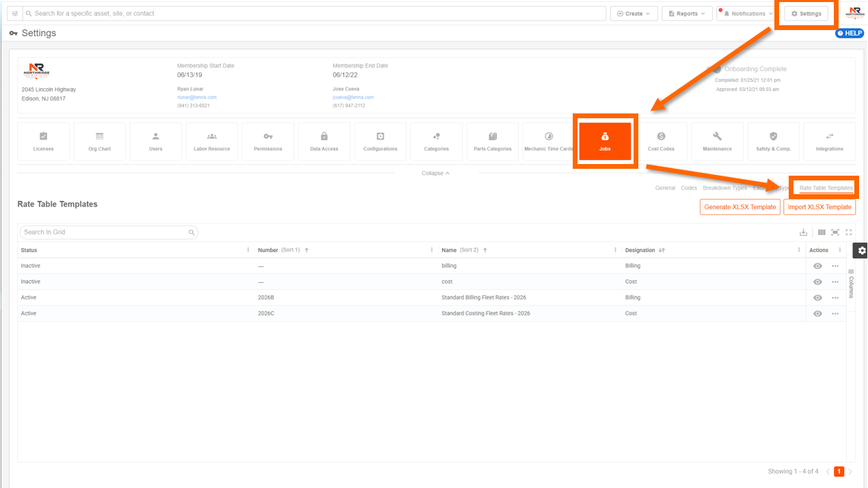The image size is (868, 488).
Task: Click the grid fullscreen icon
Action: 849,232
